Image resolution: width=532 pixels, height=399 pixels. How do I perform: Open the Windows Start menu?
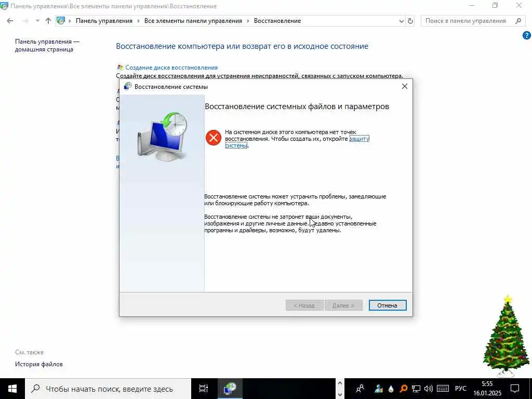pyautogui.click(x=12, y=389)
